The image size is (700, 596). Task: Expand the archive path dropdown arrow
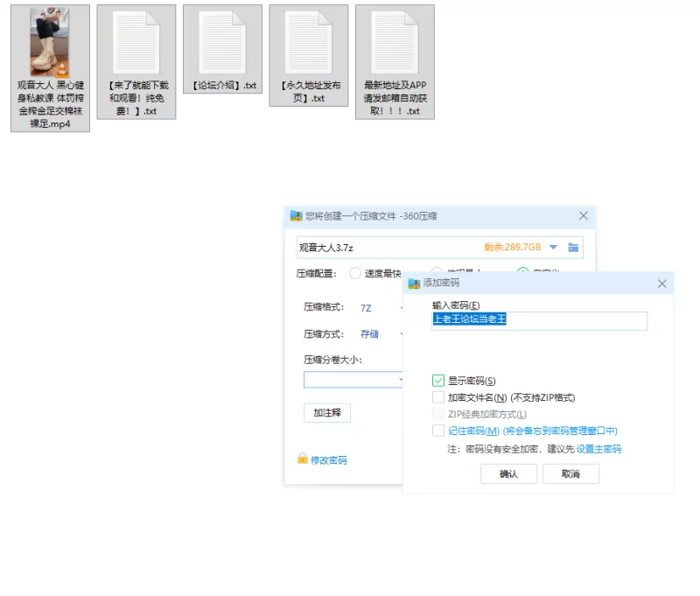tap(553, 248)
